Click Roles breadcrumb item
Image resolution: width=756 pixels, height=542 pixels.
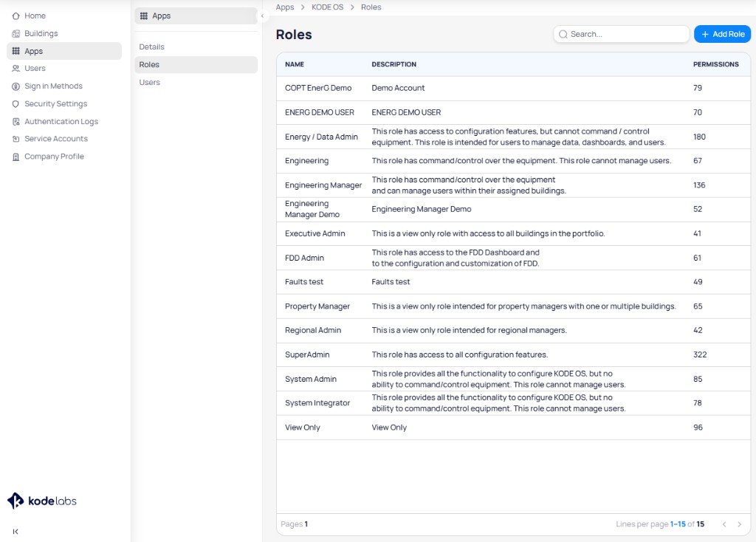371,7
